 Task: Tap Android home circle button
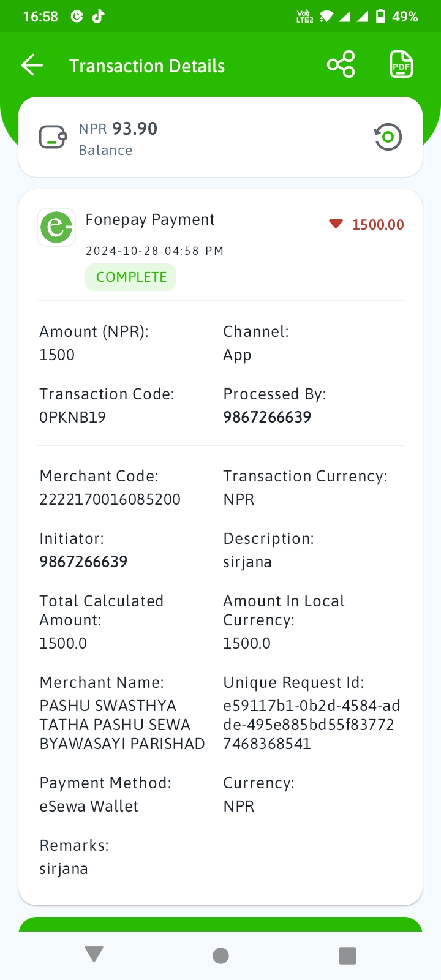coord(221,956)
